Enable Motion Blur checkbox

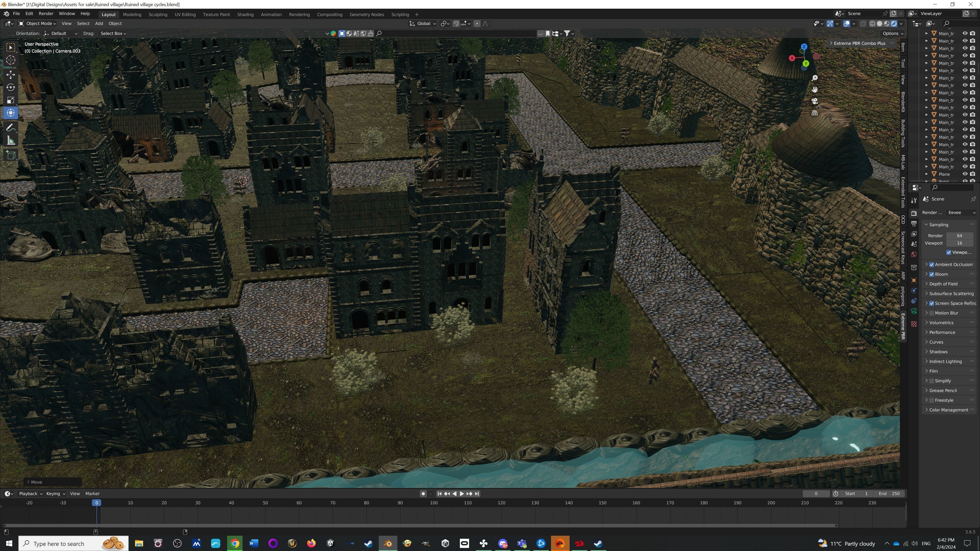coord(932,313)
